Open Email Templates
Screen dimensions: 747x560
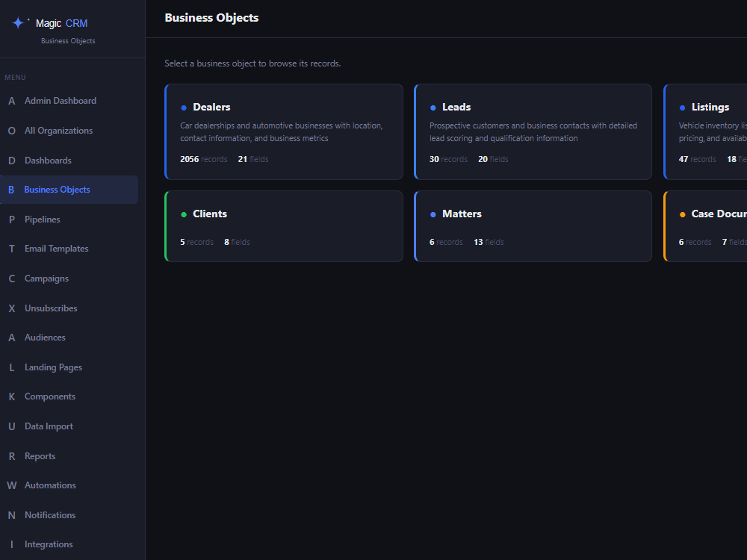pyautogui.click(x=69, y=249)
